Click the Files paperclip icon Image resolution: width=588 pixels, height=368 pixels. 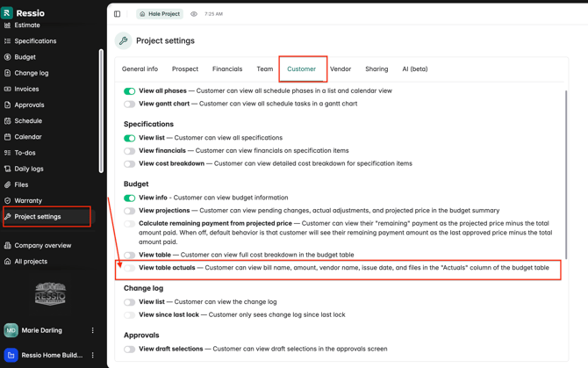8,184
